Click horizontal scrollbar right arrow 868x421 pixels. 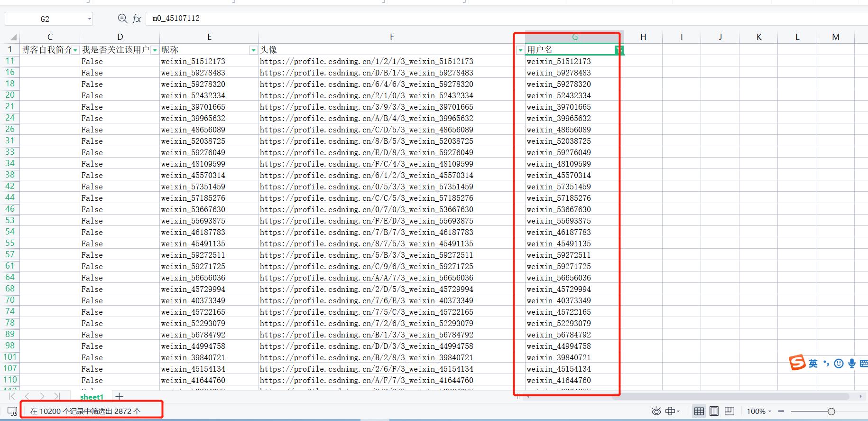click(860, 396)
